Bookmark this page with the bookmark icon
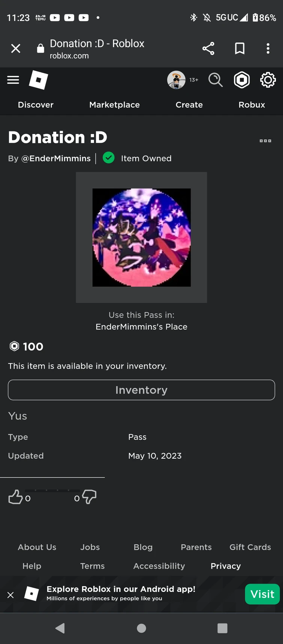The height and width of the screenshot is (644, 283). point(240,48)
